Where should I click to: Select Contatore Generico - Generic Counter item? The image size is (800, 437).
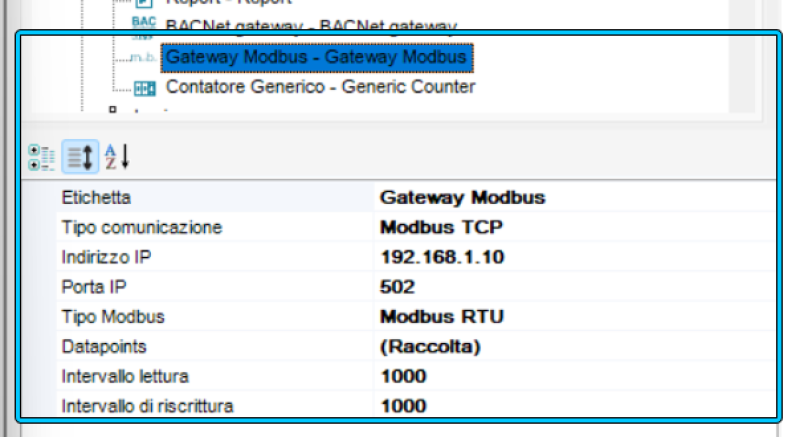320,87
